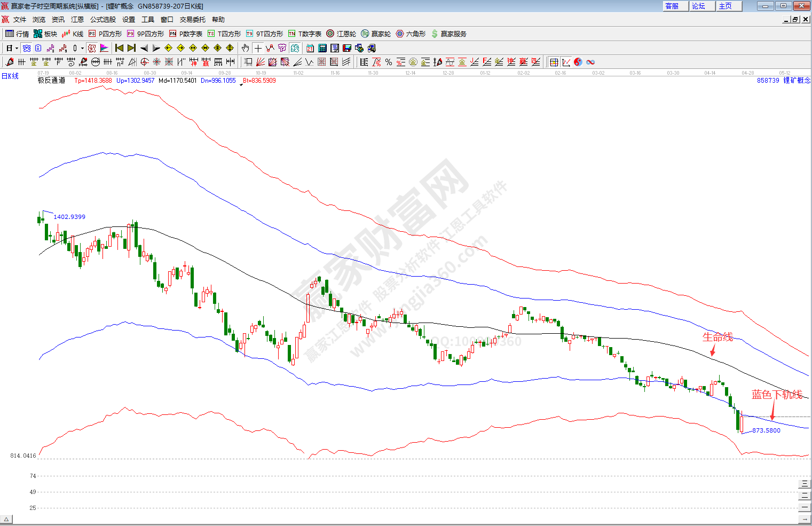The height and width of the screenshot is (526, 812).
Task: Jump to first bar using skip-to-start arrow
Action: point(119,48)
